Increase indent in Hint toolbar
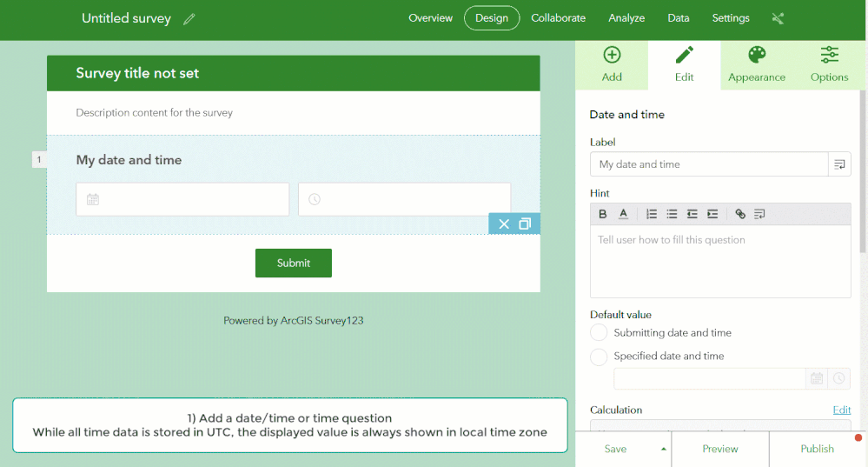This screenshot has height=467, width=868. 712,214
